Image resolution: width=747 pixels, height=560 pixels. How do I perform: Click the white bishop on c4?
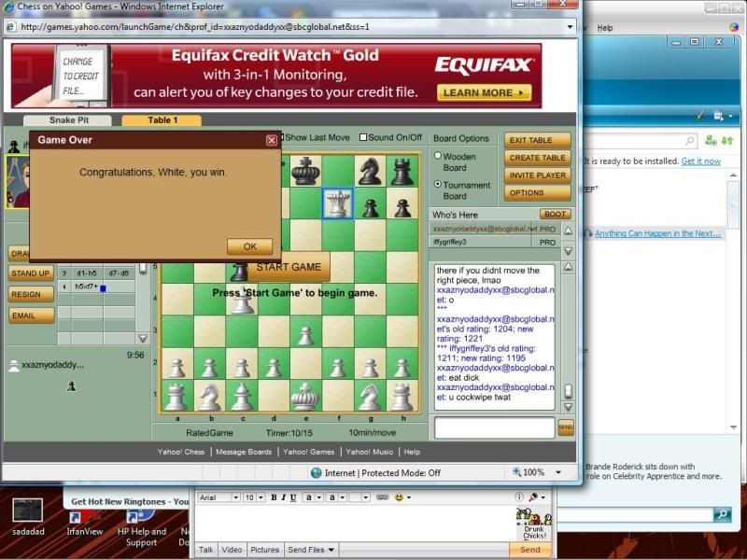coord(242,301)
